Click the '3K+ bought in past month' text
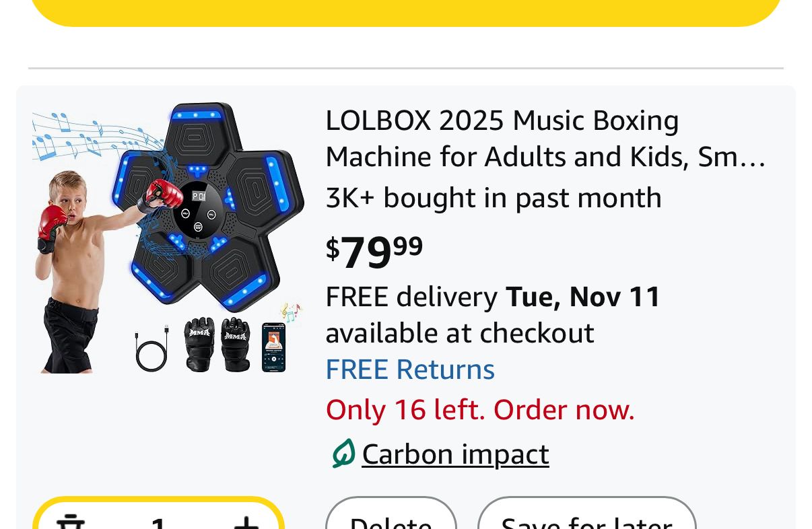This screenshot has width=812, height=529. [494, 198]
